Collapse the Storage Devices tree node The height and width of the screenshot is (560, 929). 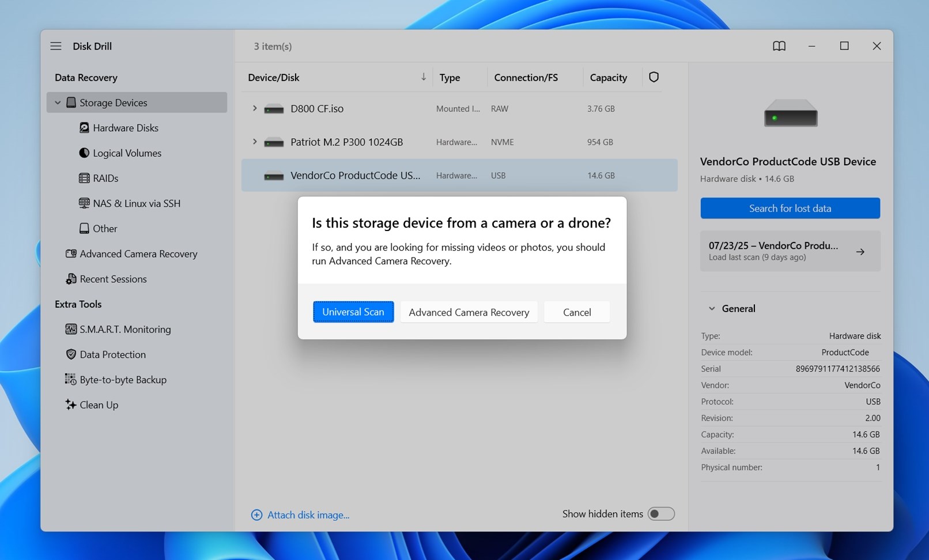(x=58, y=103)
